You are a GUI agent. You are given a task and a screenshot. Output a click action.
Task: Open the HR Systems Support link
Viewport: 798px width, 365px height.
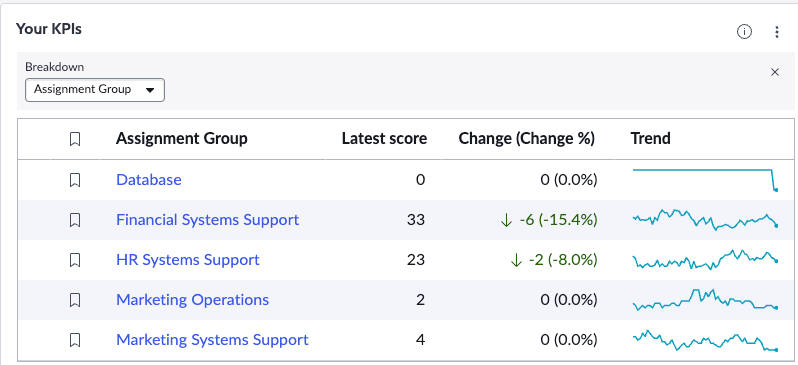pos(188,260)
